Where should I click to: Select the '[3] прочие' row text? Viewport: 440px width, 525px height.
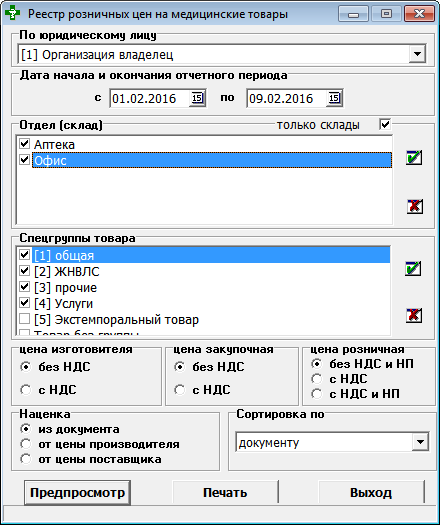[x=65, y=287]
